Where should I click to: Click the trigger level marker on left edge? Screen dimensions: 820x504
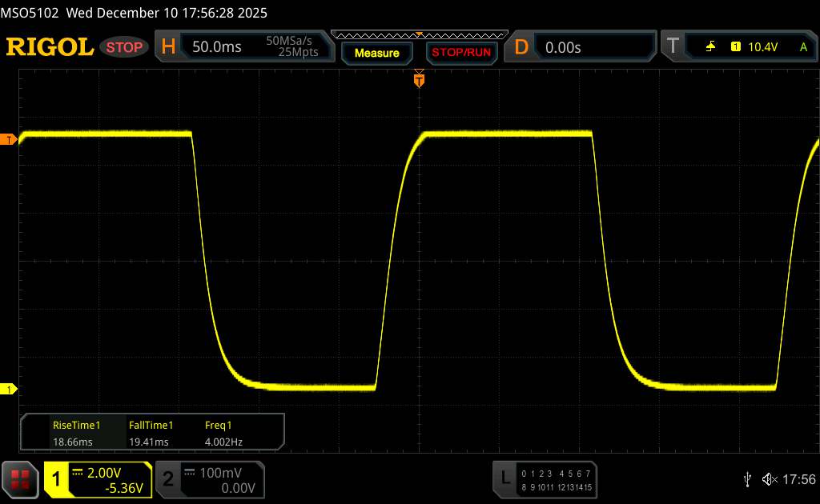point(10,140)
